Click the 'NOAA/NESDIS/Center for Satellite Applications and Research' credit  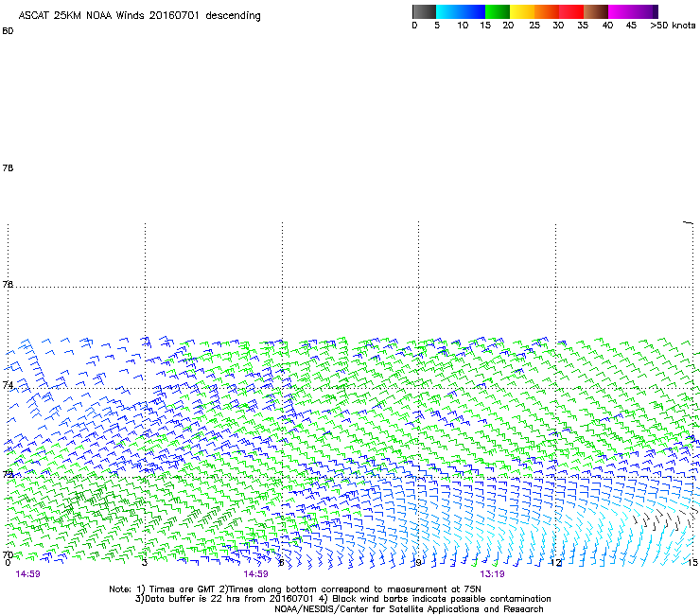(x=409, y=609)
